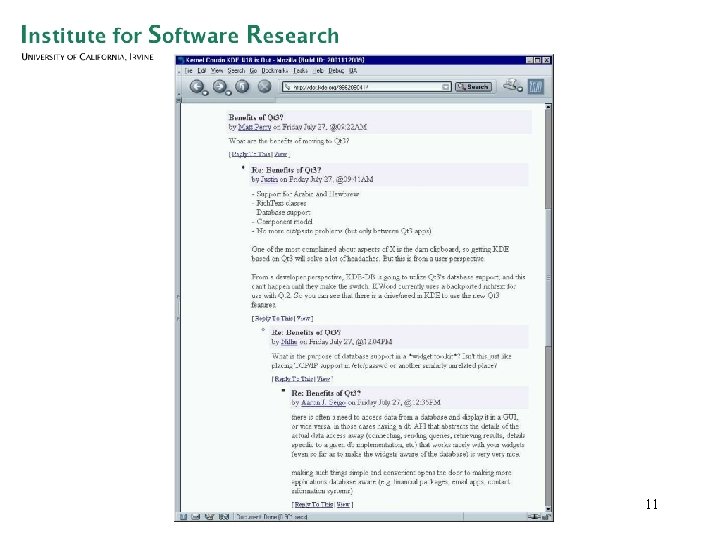
Task: Open the Edit menu
Action: (x=202, y=71)
